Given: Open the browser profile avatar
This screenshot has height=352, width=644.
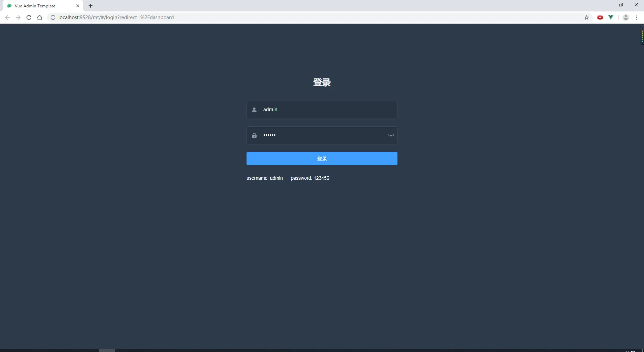Looking at the screenshot, I should [626, 17].
